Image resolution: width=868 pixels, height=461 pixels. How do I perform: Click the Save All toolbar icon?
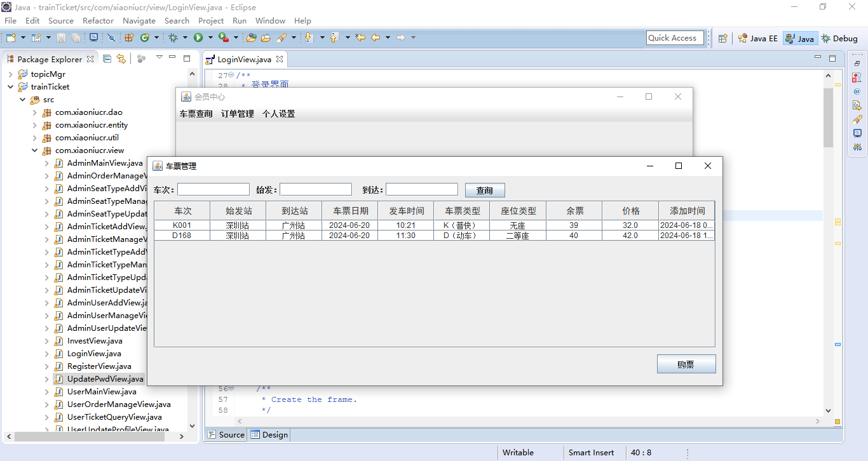pyautogui.click(x=76, y=38)
